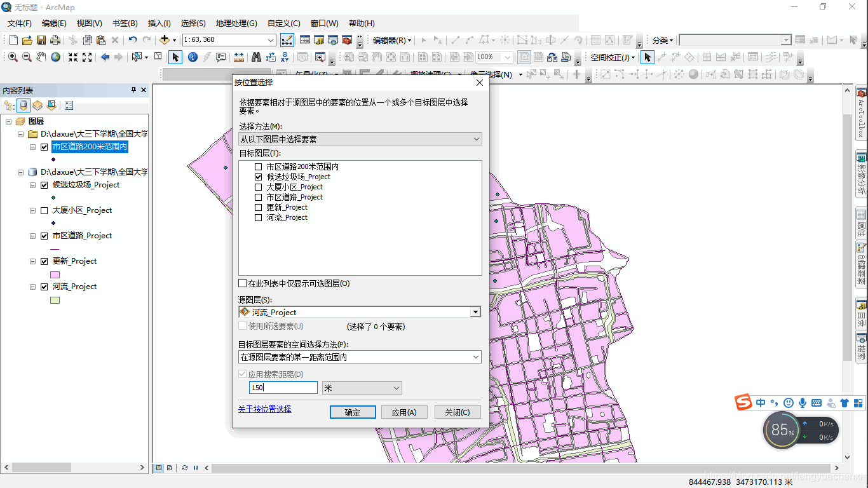Open the Catalog window icon

tap(319, 40)
